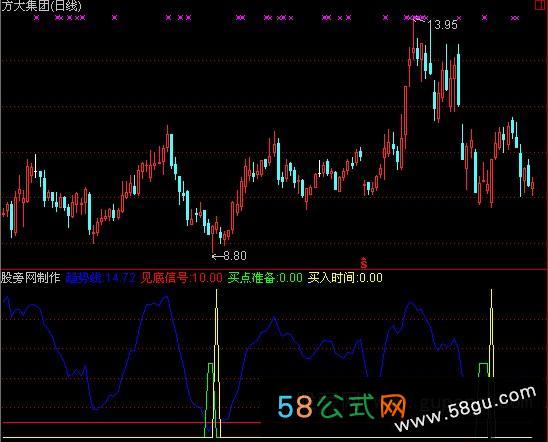
Task: Select the green 买点准备 0.00 legend label
Action: 265,278
